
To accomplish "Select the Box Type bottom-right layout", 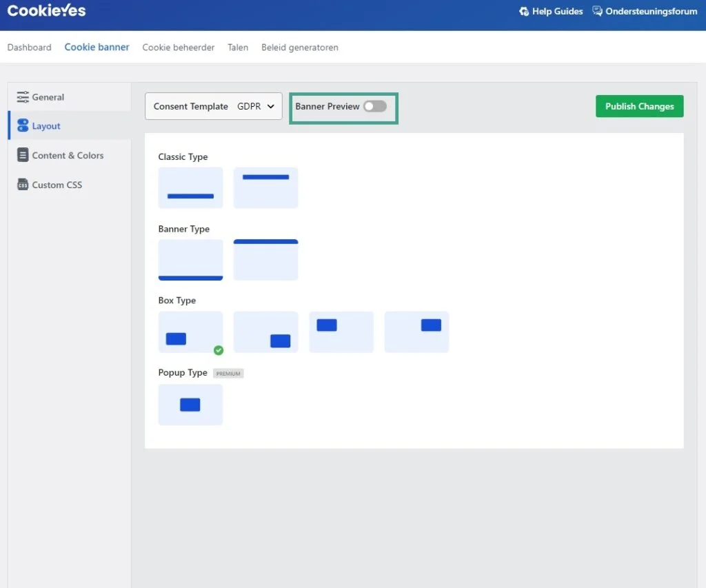I will (265, 332).
